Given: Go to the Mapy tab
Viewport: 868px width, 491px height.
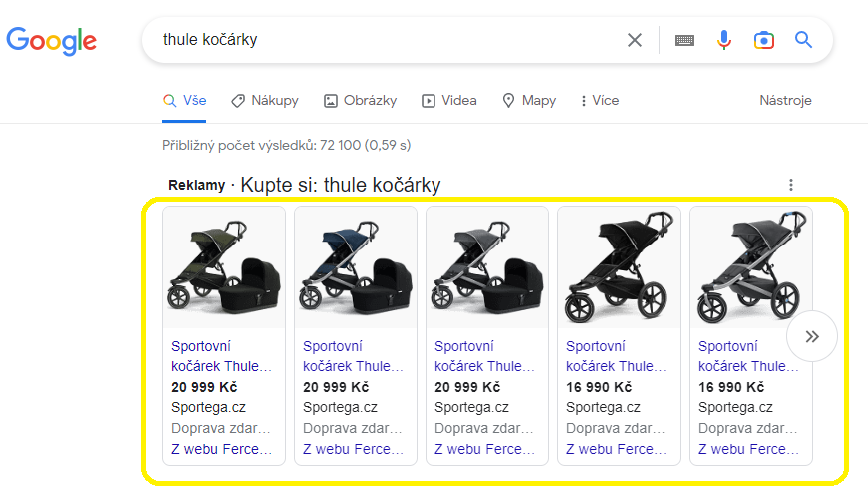Looking at the screenshot, I should pyautogui.click(x=529, y=101).
